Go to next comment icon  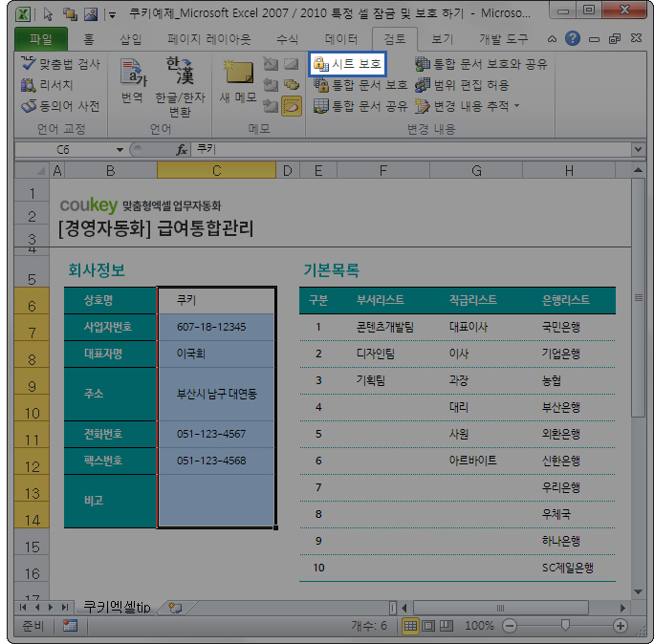point(271,106)
